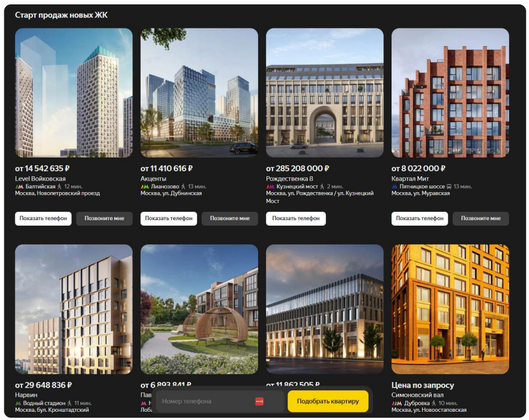Open the Квартал Мит title link

[410, 178]
